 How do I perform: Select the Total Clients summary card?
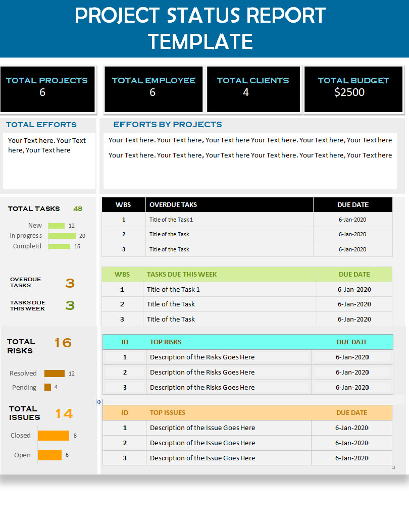[x=253, y=89]
